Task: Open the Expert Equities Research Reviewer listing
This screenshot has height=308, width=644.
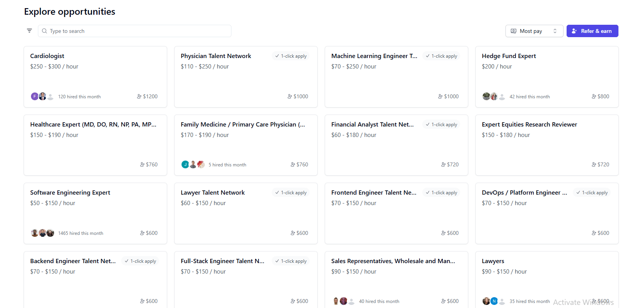Action: pos(547,145)
